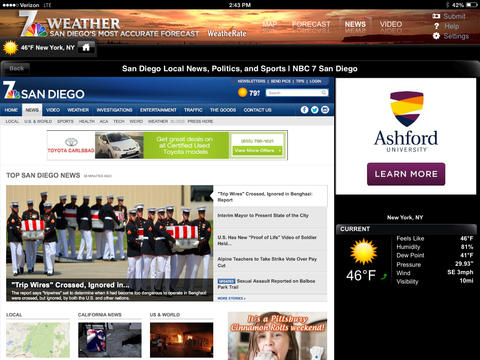Open the Local map thumbnail
This screenshot has height=360, width=480.
coord(38,340)
